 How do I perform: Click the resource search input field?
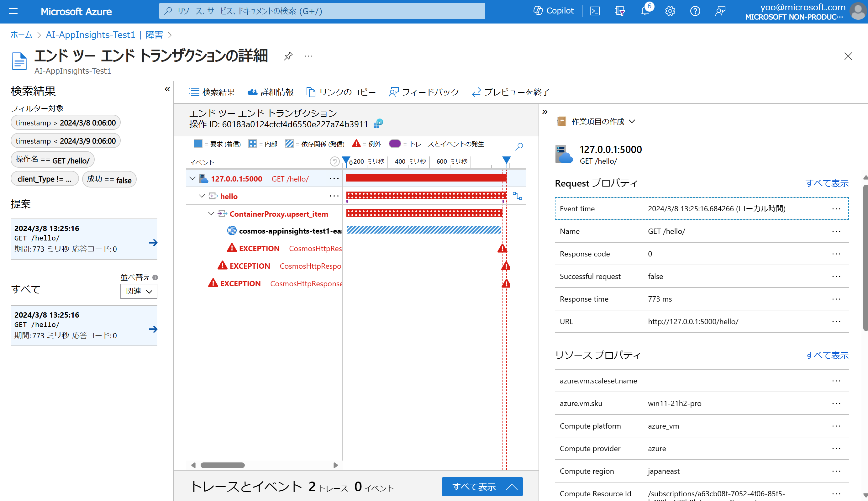coord(322,11)
